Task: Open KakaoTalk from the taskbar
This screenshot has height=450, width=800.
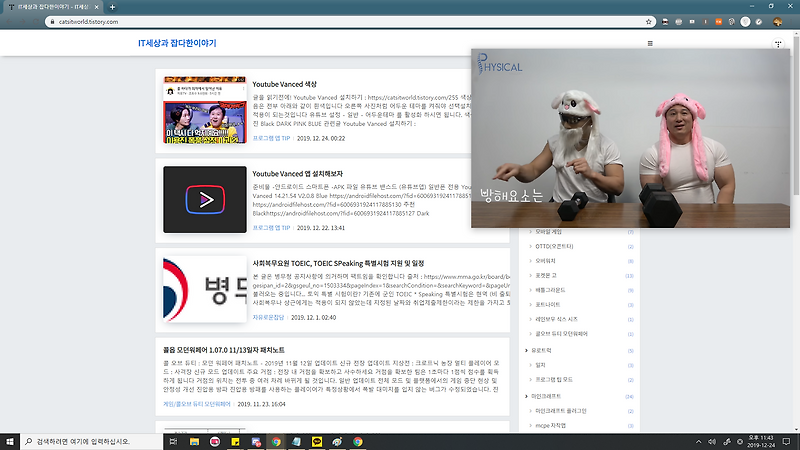Action: [x=317, y=441]
